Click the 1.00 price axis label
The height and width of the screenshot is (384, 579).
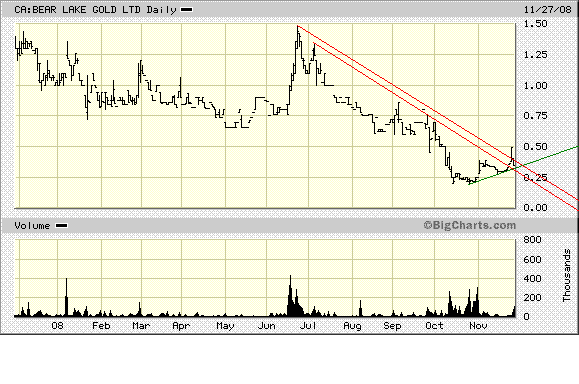coord(535,85)
